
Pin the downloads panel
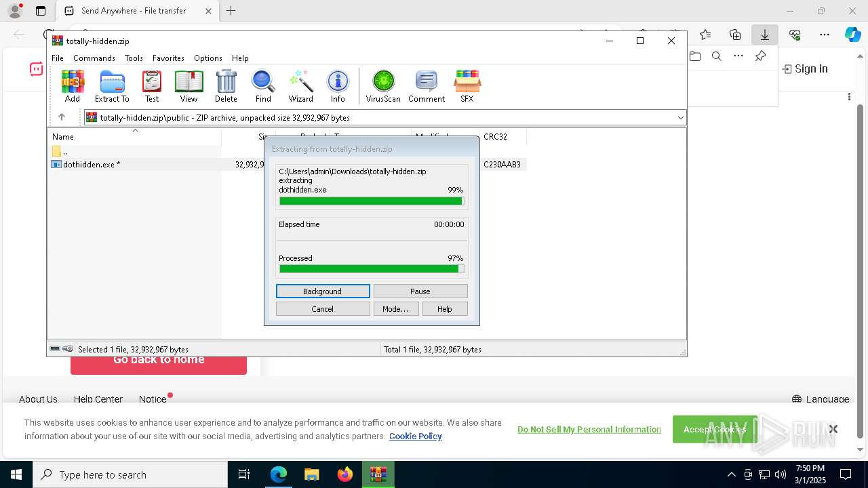pos(760,56)
